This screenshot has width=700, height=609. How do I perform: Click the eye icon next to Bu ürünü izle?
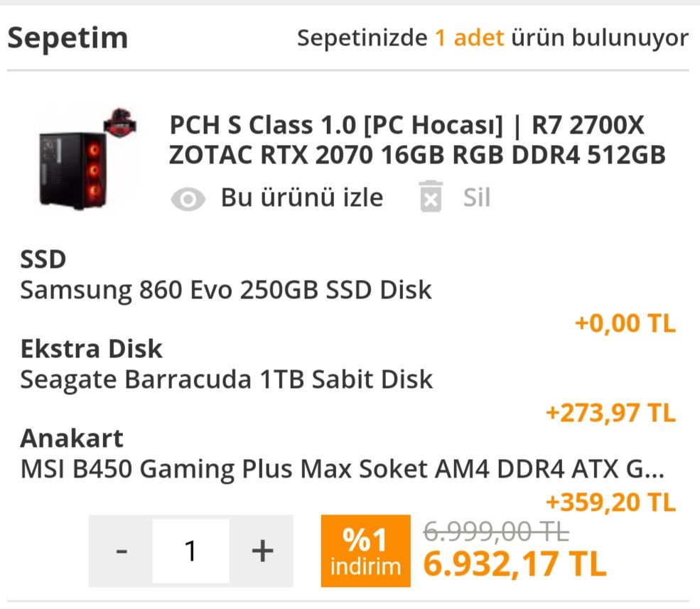pos(188,198)
